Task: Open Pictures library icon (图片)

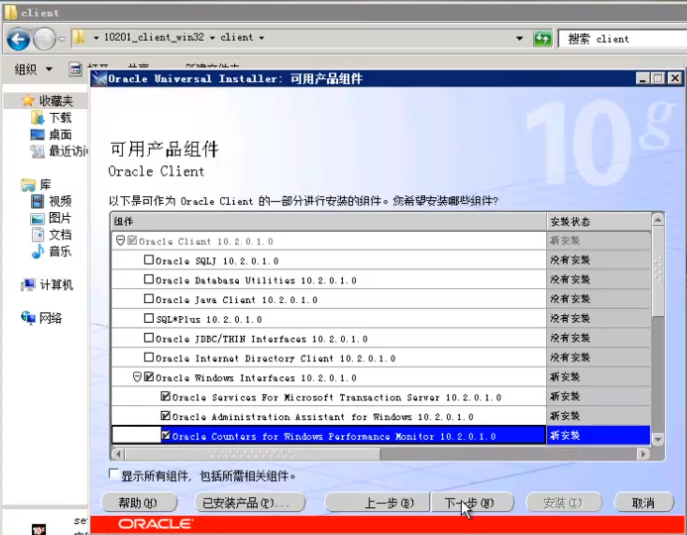Action: pos(38,218)
